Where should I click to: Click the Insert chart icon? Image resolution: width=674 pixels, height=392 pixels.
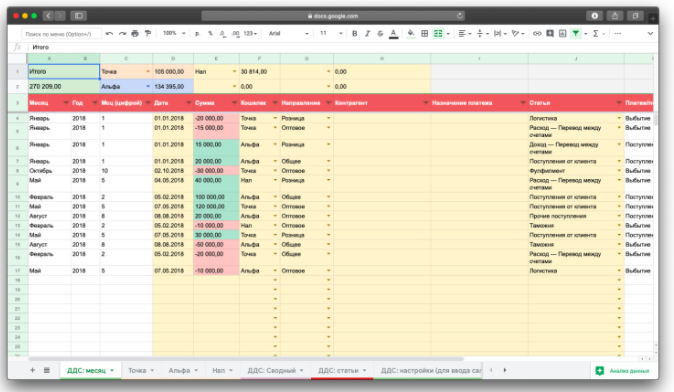click(562, 34)
